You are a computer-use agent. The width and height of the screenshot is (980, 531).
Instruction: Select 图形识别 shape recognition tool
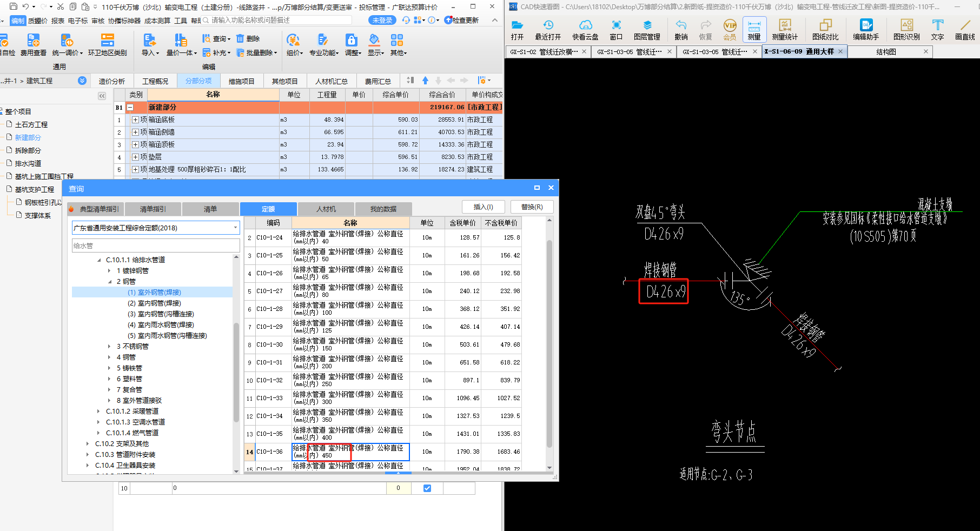click(x=906, y=30)
